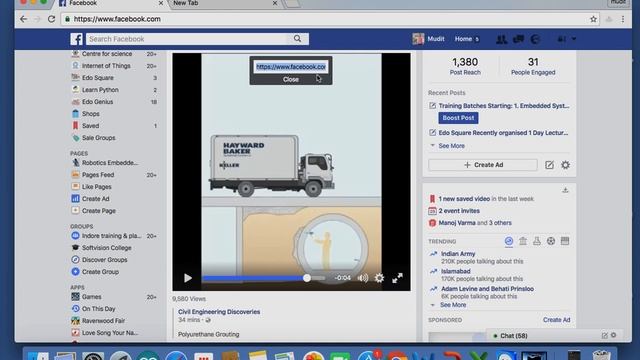Click Create Ad in left sidebar

96,199
